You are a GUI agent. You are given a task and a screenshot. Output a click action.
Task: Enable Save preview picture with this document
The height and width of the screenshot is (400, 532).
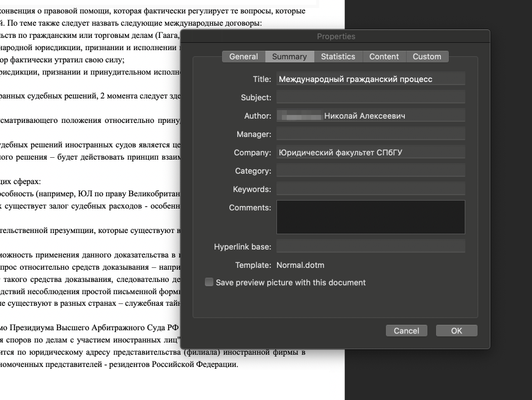(x=209, y=283)
